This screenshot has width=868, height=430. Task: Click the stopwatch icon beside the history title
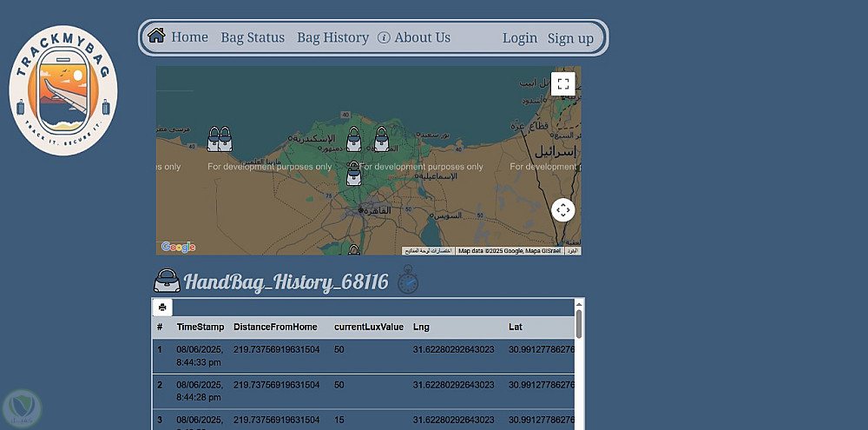click(407, 280)
